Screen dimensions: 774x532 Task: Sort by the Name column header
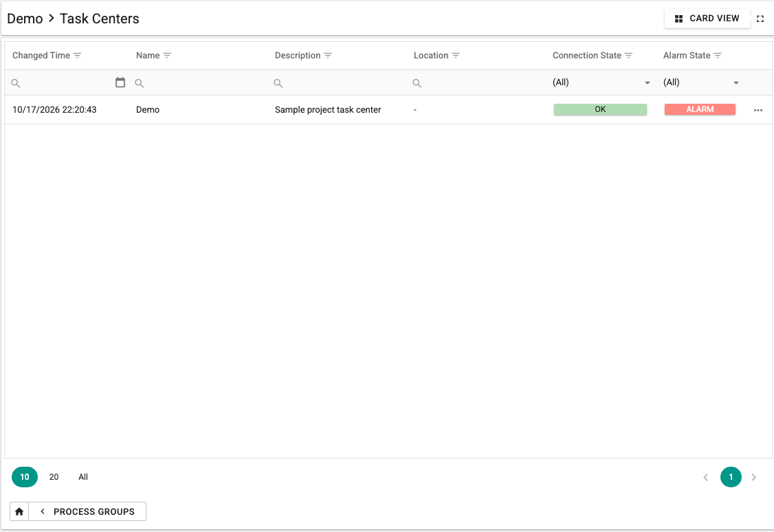click(x=148, y=56)
